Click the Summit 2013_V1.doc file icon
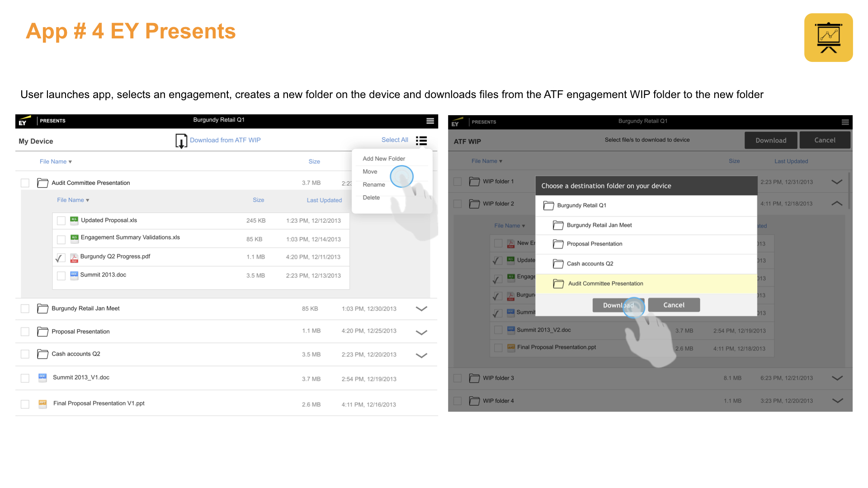The height and width of the screenshot is (488, 868). click(42, 378)
